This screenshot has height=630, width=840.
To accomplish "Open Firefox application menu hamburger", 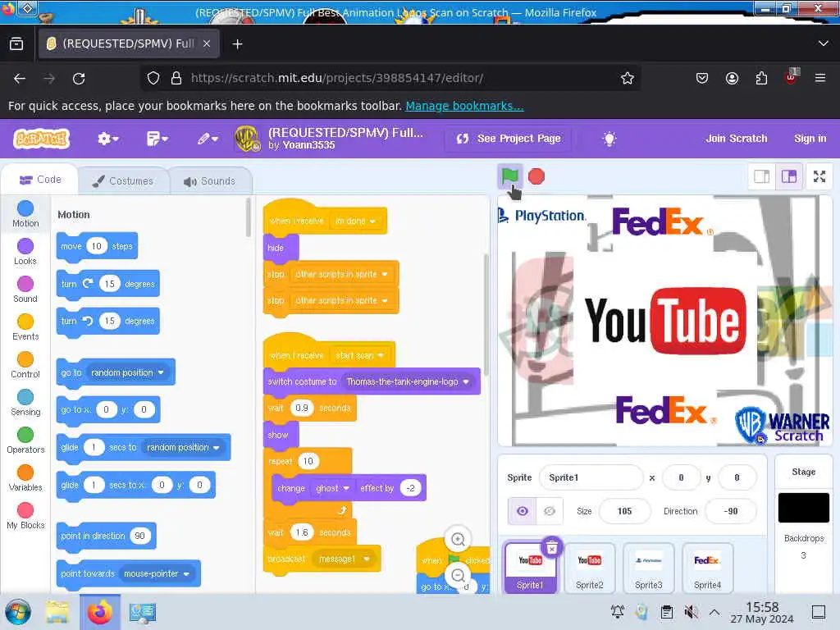I will pos(820,78).
